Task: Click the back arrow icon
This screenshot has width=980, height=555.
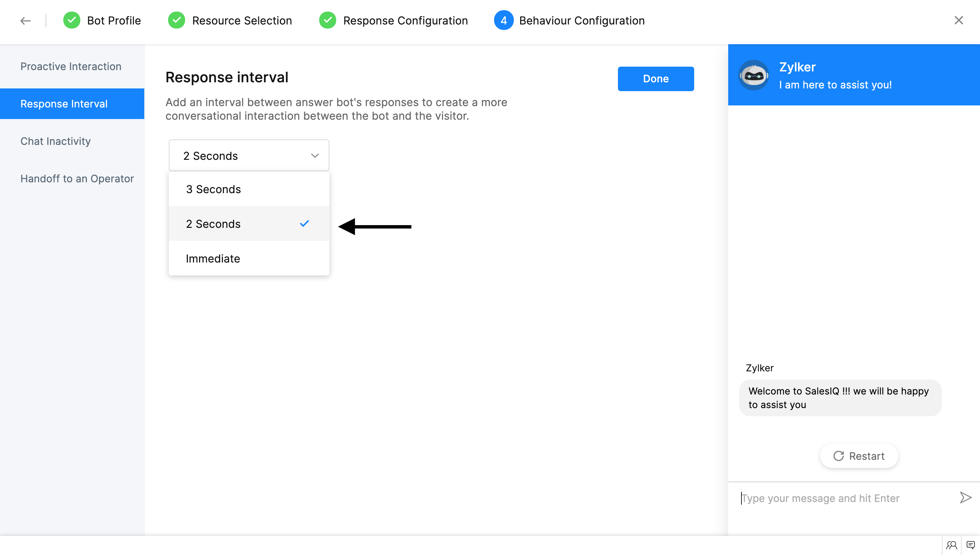Action: (25, 21)
